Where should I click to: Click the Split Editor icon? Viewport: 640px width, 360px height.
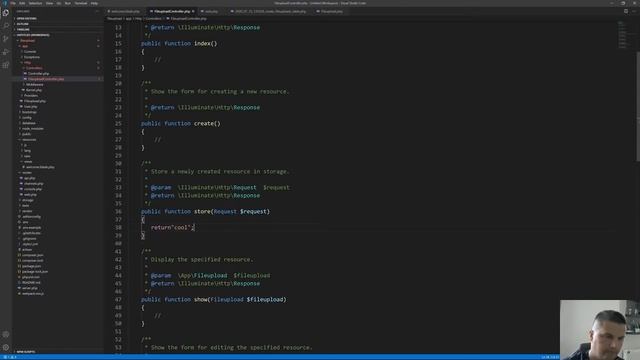tap(626, 11)
